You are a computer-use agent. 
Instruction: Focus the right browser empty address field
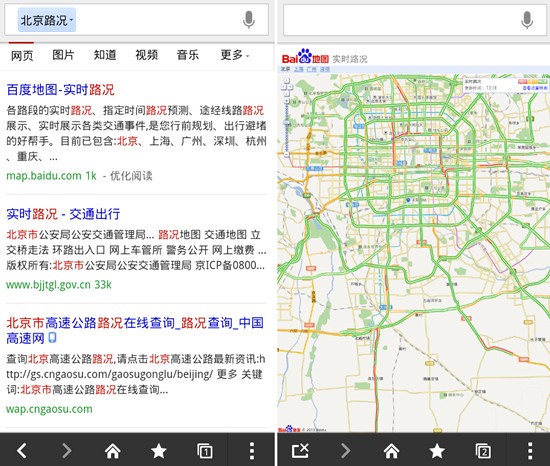click(415, 20)
